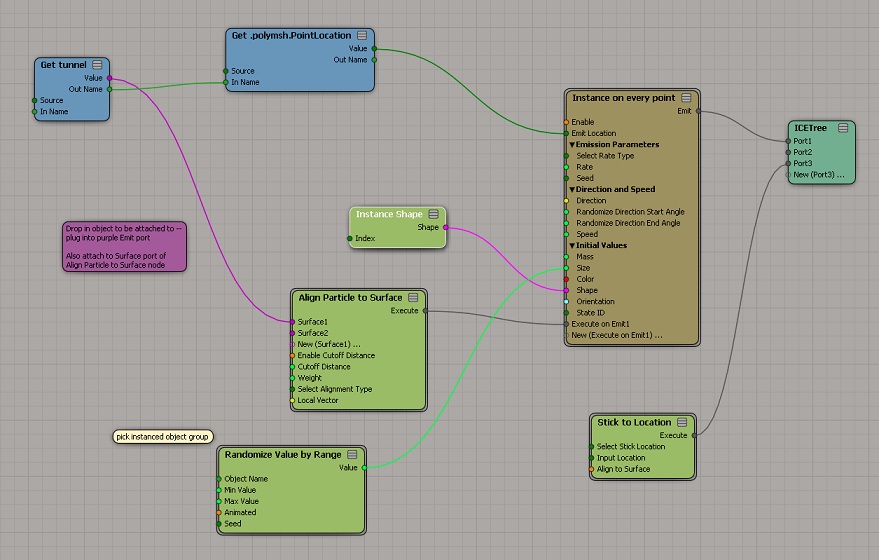Open the Instance on every point node menu icon
This screenshot has height=560, width=879.
(686, 98)
